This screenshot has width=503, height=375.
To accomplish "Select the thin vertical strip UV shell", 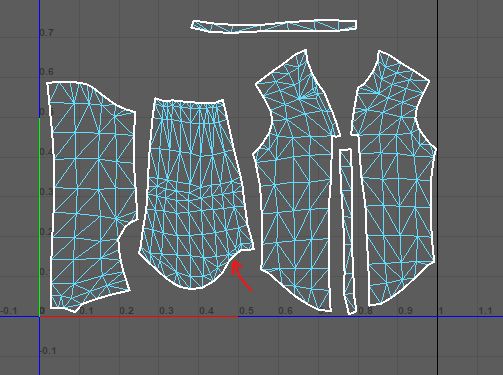I will (x=348, y=231).
